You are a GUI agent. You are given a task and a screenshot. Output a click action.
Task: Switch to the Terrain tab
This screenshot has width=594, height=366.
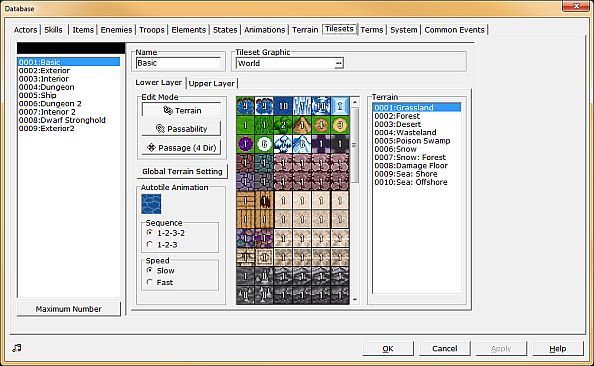point(305,30)
